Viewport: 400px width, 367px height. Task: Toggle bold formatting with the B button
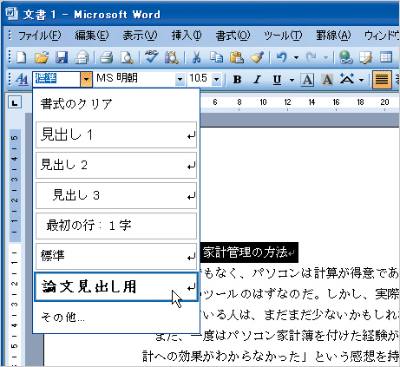click(x=237, y=80)
